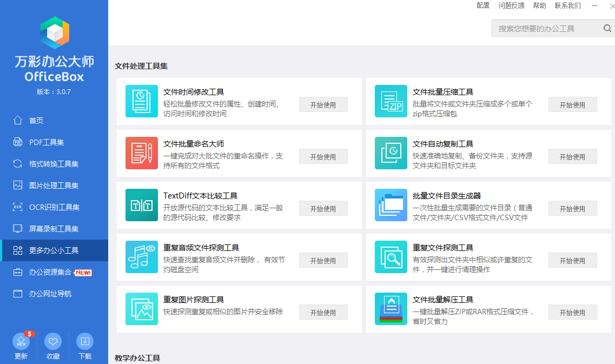
Task: Open 格式转换工具集 sidebar section
Action: tap(54, 163)
